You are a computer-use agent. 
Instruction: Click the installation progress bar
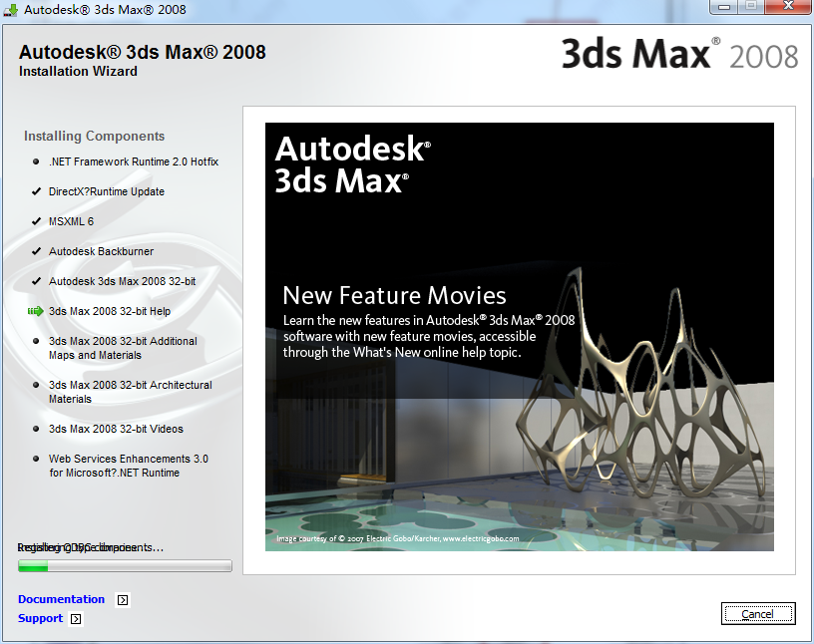[x=125, y=565]
